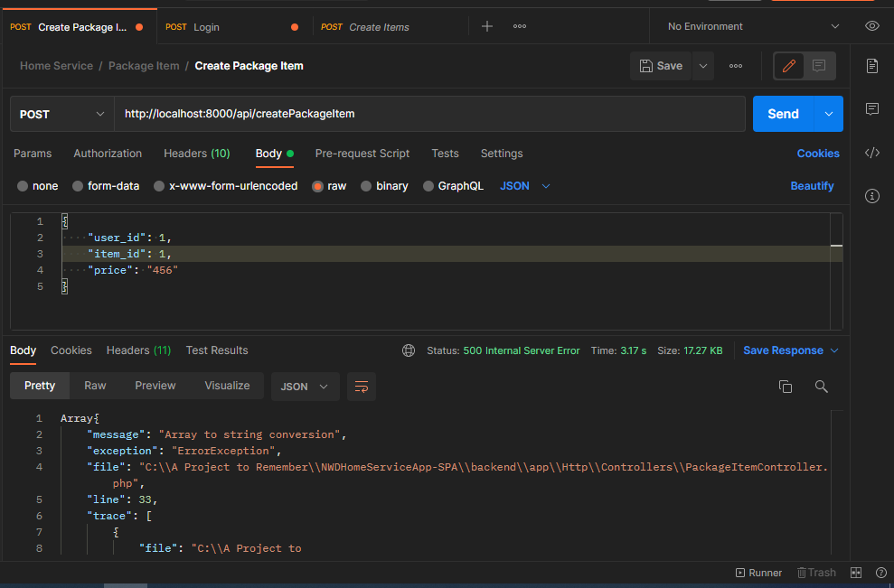Viewport: 894px width, 588px height.
Task: Open response Cookies tab
Action: pyautogui.click(x=71, y=350)
